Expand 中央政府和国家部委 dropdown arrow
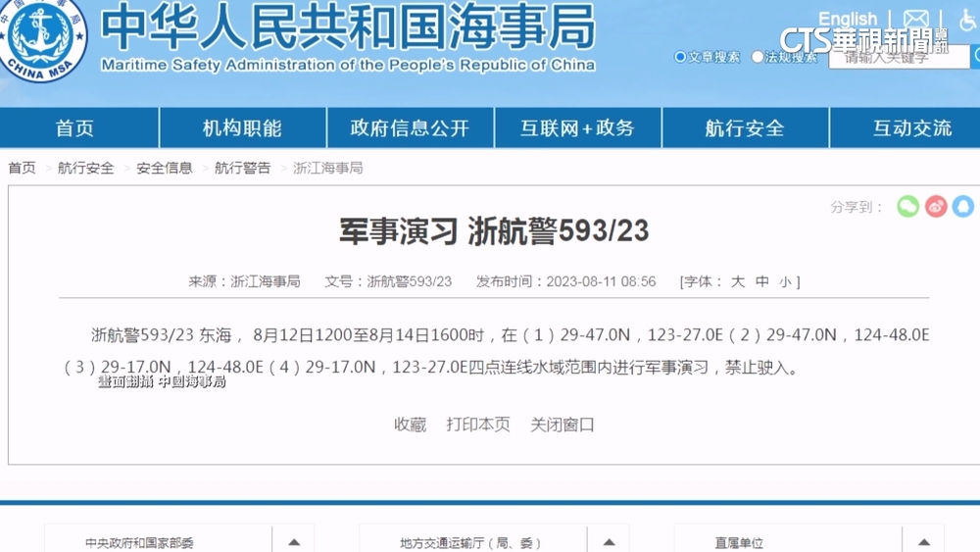The height and width of the screenshot is (552, 980). point(294,542)
